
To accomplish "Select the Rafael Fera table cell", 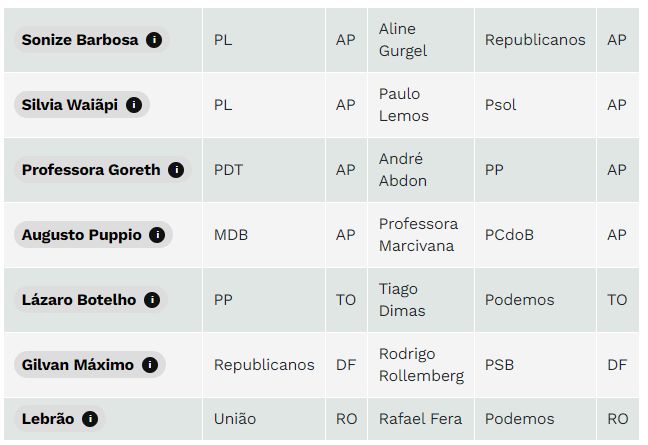I will pyautogui.click(x=421, y=419).
